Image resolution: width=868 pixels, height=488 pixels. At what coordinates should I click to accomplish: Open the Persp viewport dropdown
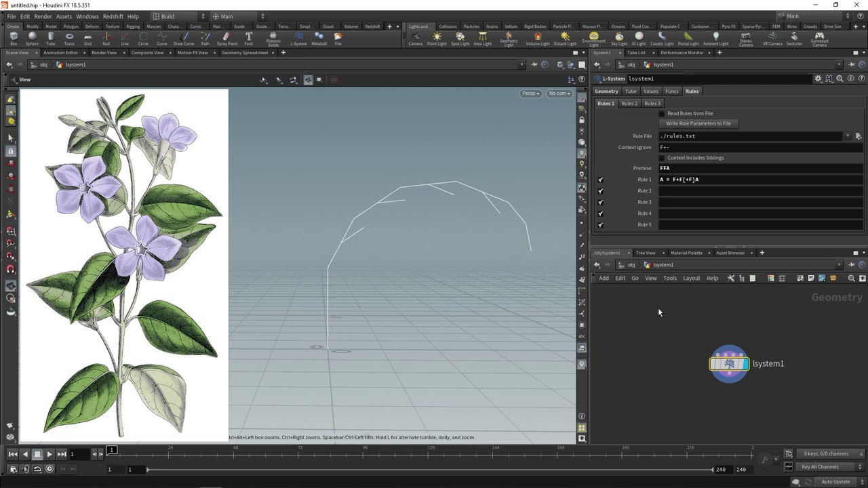530,93
